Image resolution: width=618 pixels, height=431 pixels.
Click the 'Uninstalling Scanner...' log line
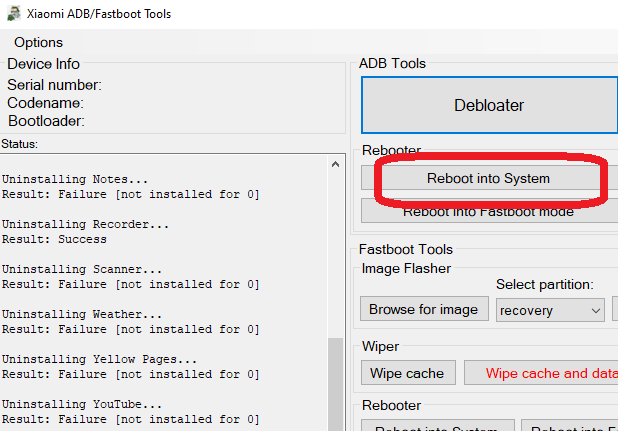tap(82, 269)
